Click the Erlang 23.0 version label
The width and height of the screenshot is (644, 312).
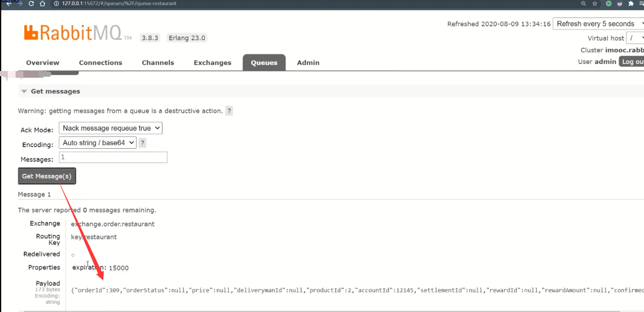(187, 38)
